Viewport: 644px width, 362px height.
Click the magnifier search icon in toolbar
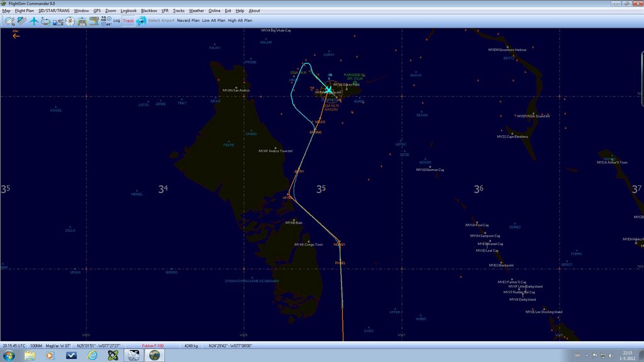point(9,21)
